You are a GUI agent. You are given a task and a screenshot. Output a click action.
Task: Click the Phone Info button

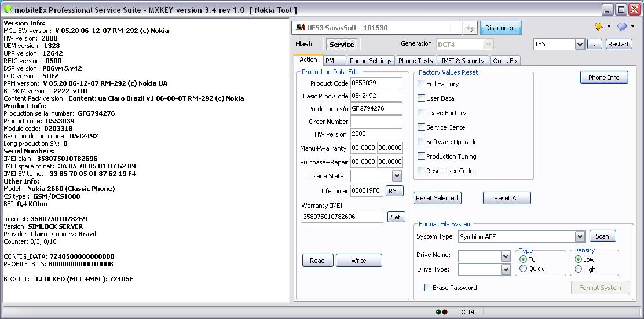tap(603, 78)
